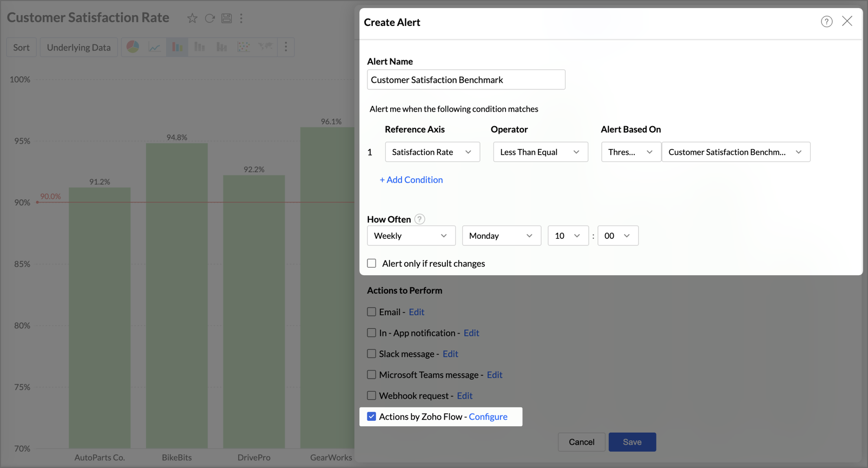Click the How Often help icon
The image size is (868, 468).
(419, 219)
